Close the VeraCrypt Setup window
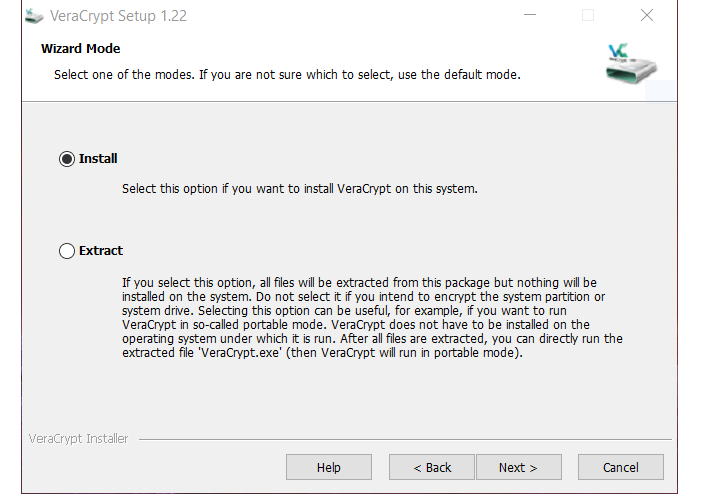This screenshot has width=702, height=495. (647, 16)
